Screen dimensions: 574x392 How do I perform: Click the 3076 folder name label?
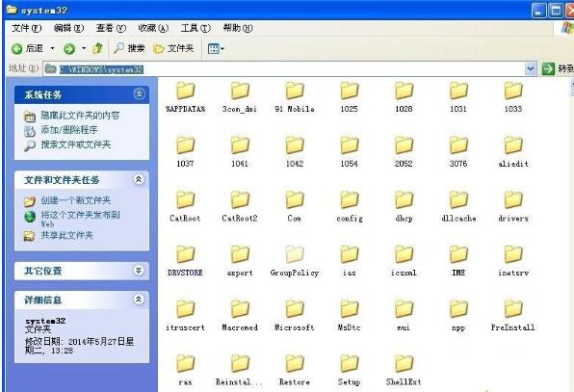[458, 164]
